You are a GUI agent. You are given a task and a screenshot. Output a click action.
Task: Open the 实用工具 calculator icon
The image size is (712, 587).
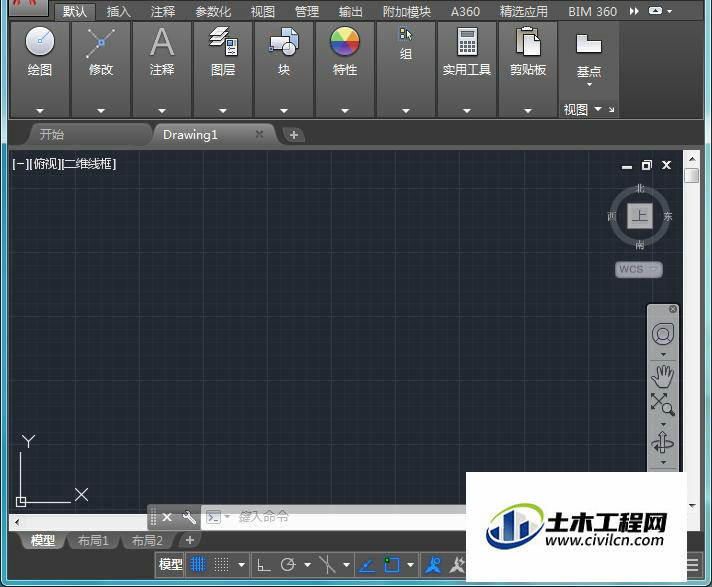point(467,41)
